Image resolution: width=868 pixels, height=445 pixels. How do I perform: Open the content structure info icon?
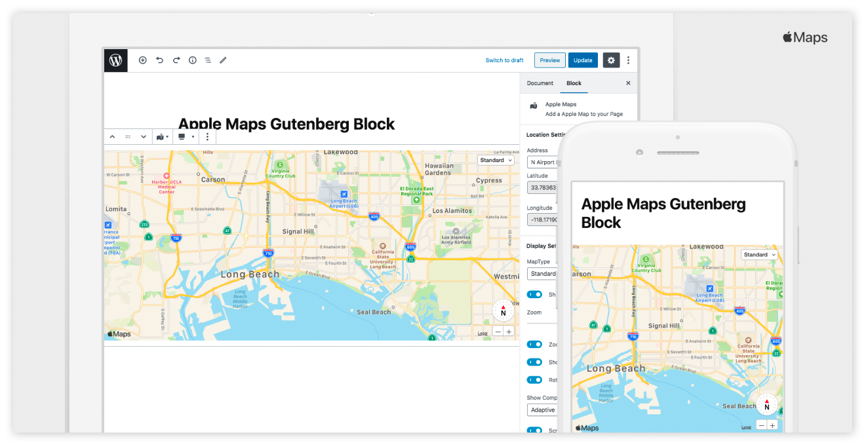(x=193, y=60)
